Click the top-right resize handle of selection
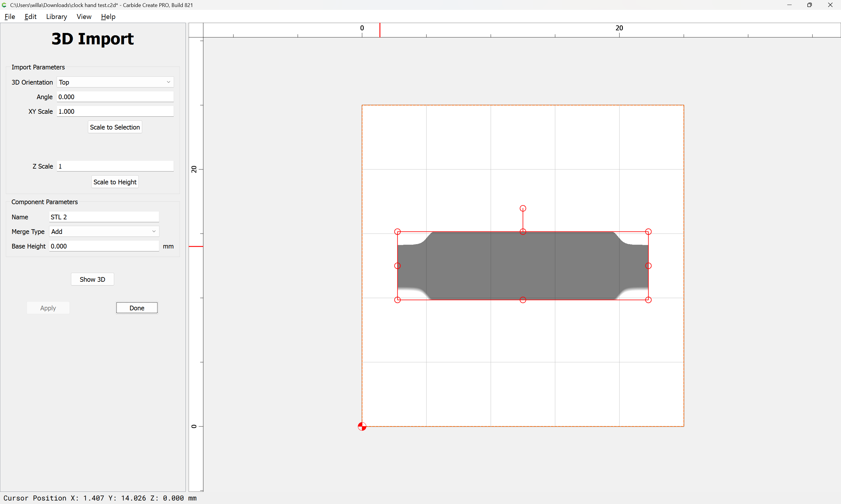Image resolution: width=841 pixels, height=504 pixels. [x=648, y=232]
